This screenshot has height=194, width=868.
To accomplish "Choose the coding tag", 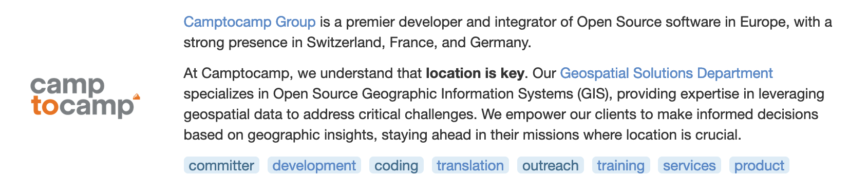I will pyautogui.click(x=397, y=165).
